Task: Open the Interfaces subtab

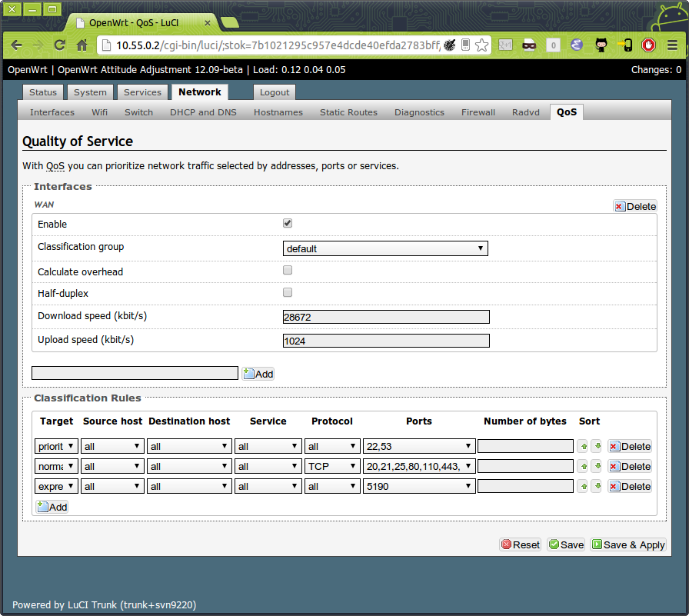Action: 52,112
